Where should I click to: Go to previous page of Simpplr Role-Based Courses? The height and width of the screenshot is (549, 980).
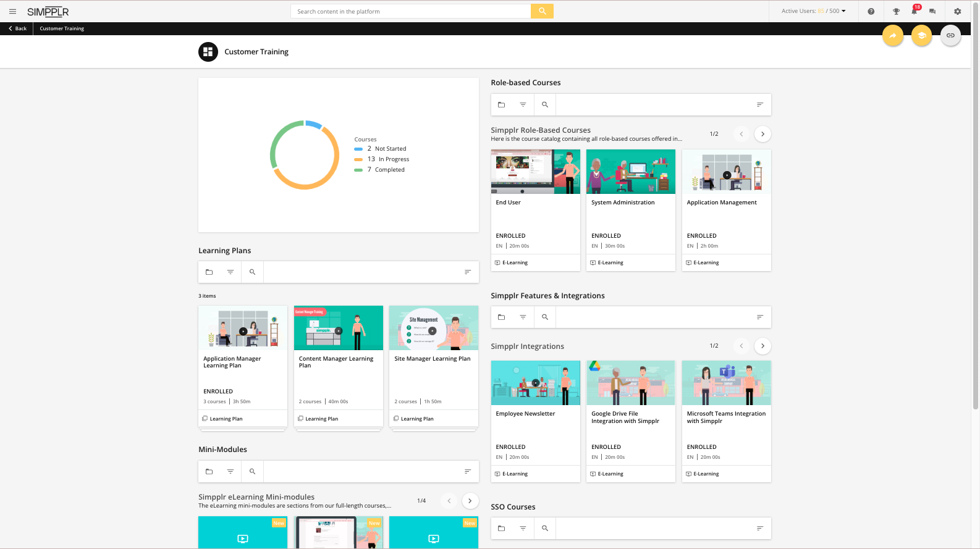click(741, 134)
